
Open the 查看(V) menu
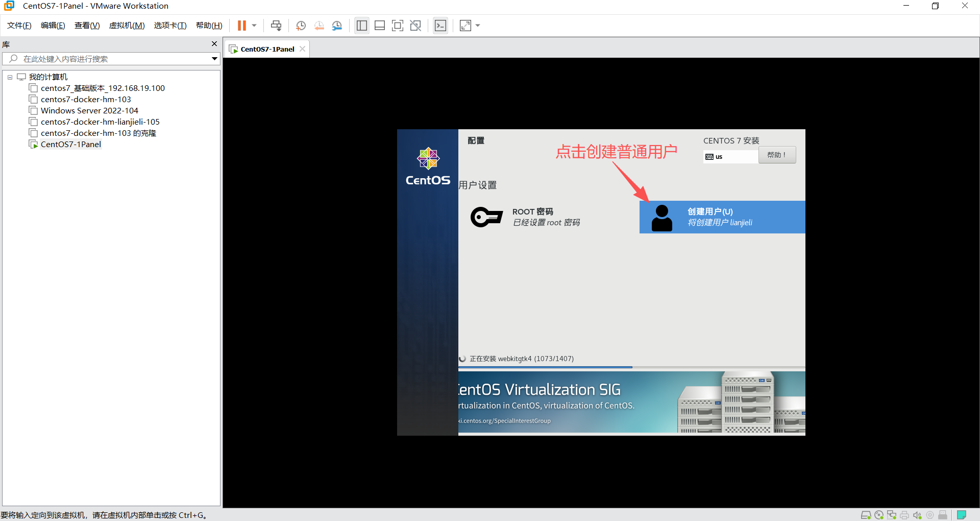coord(87,26)
